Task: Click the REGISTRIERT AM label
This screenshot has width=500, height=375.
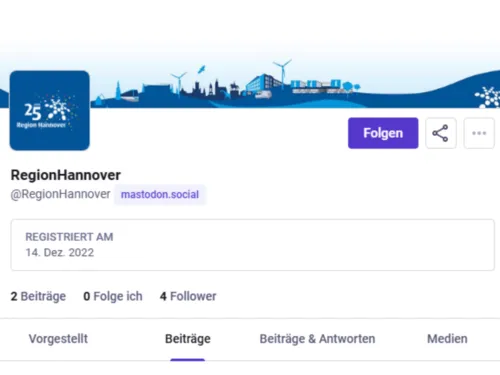Action: 69,237
